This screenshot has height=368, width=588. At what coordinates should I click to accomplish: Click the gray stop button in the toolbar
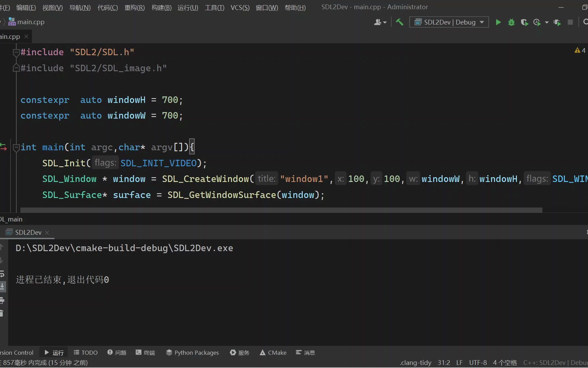point(570,22)
